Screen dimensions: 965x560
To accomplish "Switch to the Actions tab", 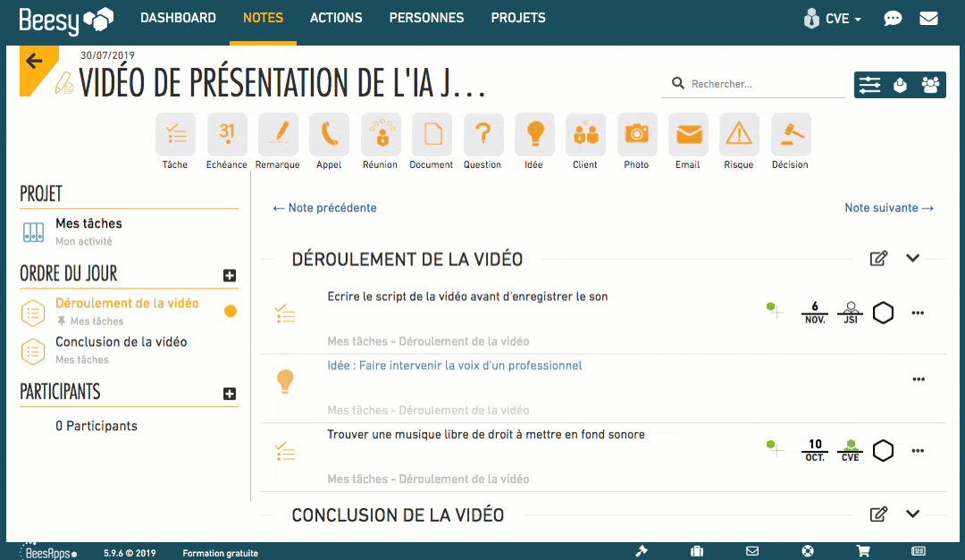I will pos(336,18).
